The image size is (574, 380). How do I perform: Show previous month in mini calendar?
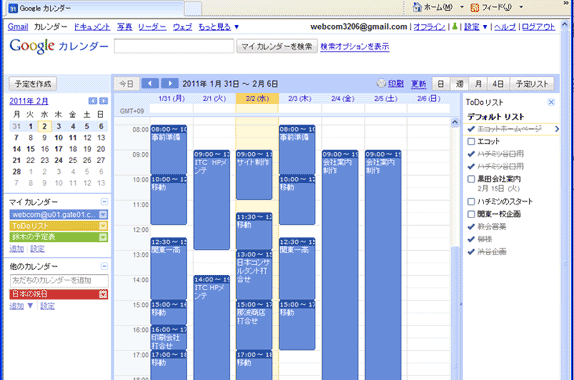pos(93,101)
